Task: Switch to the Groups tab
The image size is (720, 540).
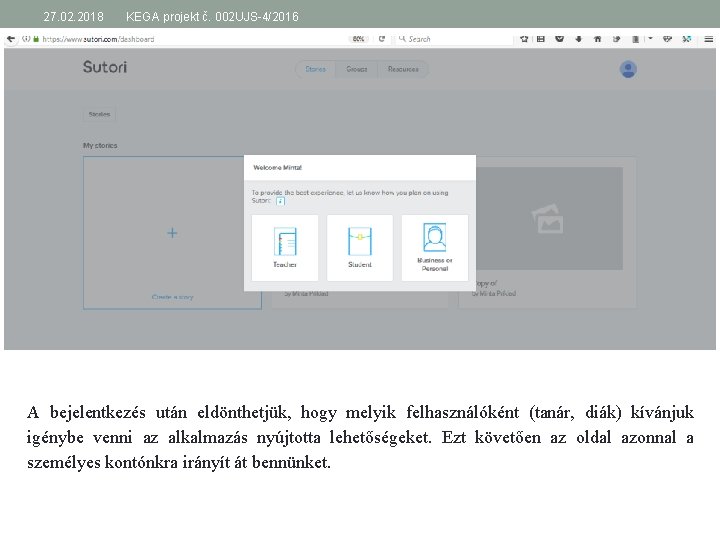Action: [x=356, y=69]
